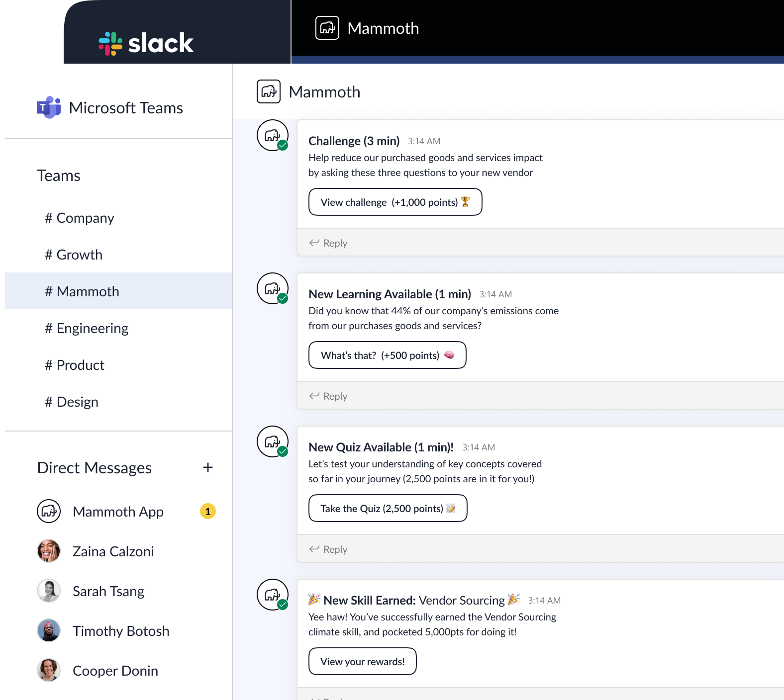The height and width of the screenshot is (700, 784).
Task: Click View challenge (+1,000 points) button
Action: (395, 202)
